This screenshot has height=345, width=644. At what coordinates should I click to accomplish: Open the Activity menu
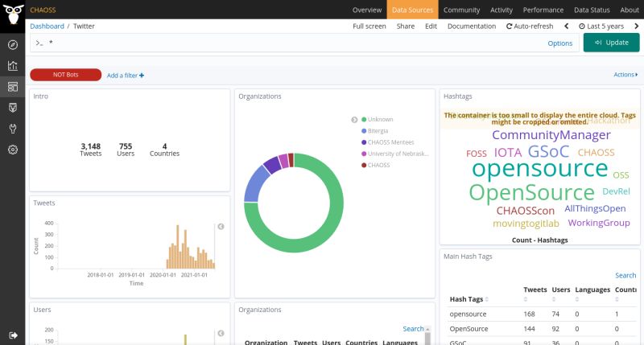pyautogui.click(x=502, y=10)
